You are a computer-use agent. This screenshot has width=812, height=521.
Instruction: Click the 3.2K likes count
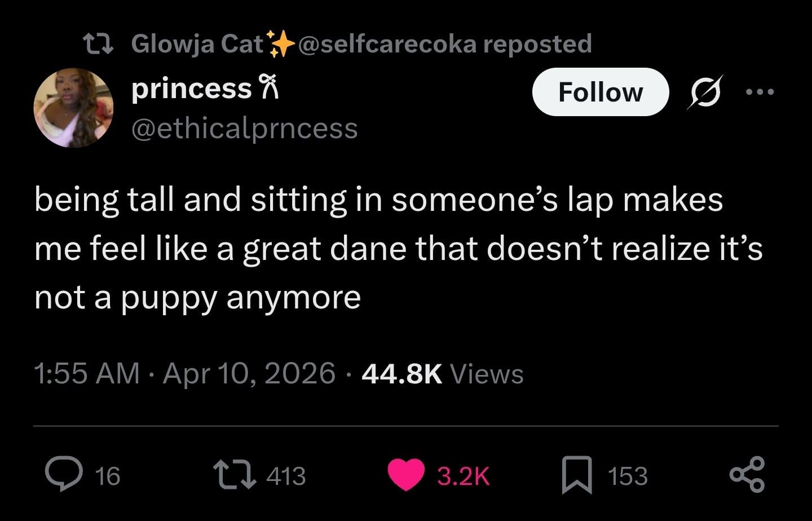pyautogui.click(x=464, y=476)
